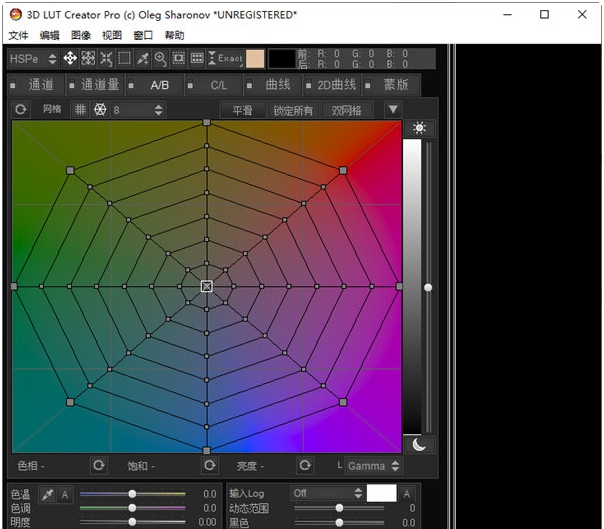
Task: Click the 色温 slider handle
Action: point(132,494)
